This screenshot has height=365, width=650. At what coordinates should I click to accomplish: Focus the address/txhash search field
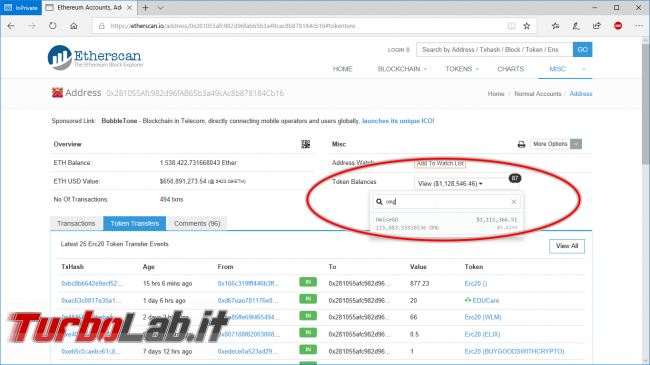[495, 49]
